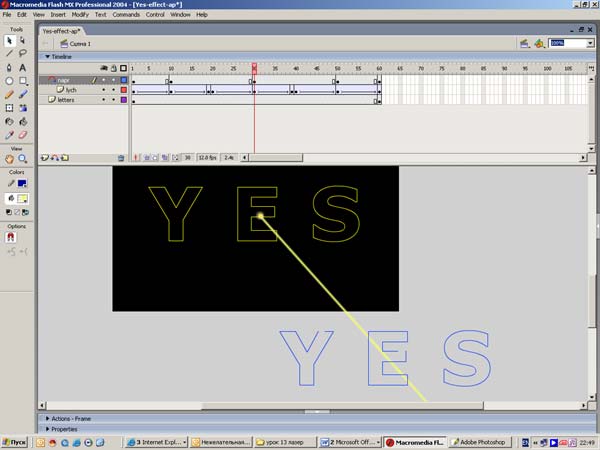Select the Text tool in Tools panel
Screen dimensions: 600x450
pos(23,67)
